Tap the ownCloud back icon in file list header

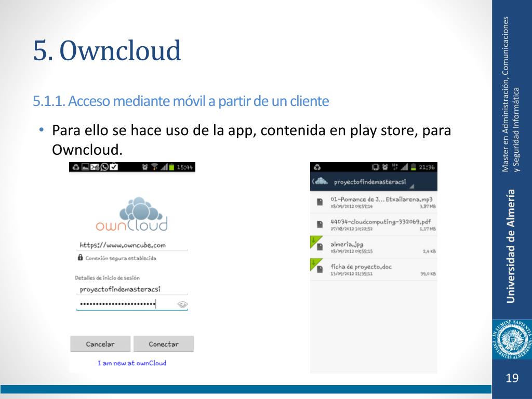click(320, 181)
